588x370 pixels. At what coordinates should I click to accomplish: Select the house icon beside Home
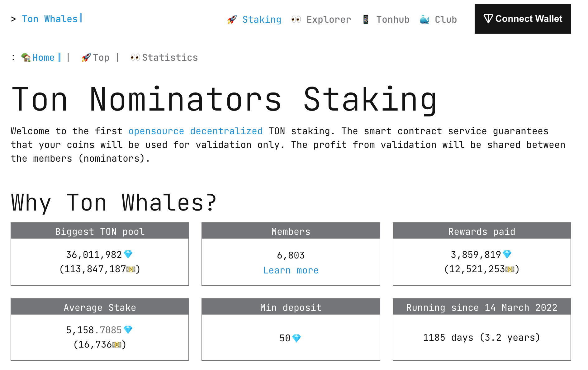pos(26,57)
